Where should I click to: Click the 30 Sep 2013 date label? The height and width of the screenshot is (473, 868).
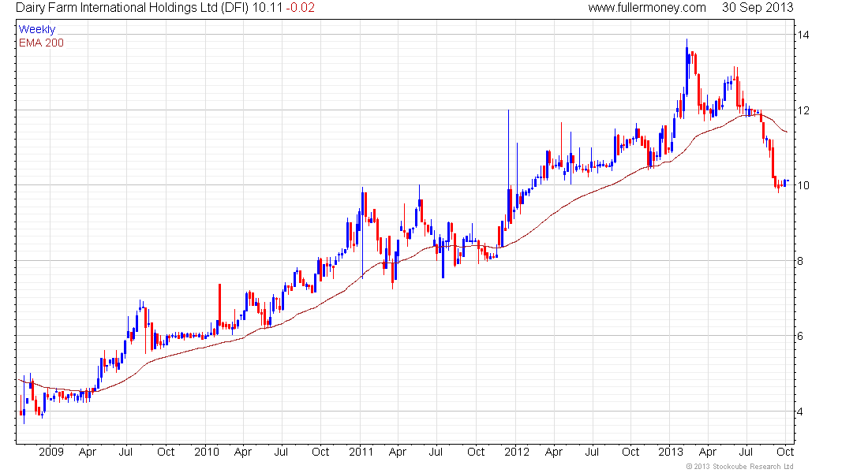pos(758,8)
